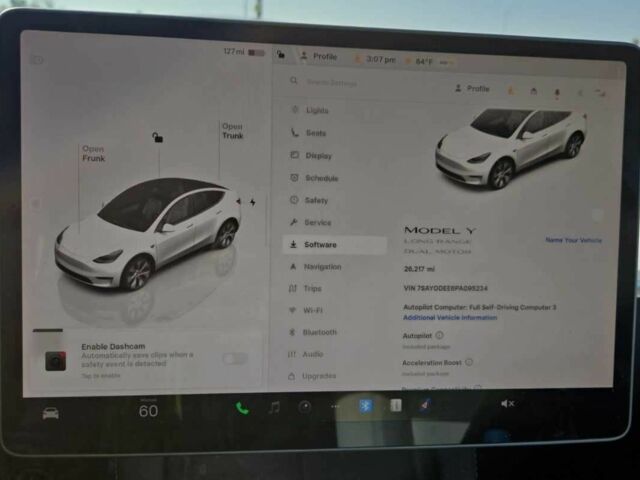Screen dimensions: 640x480
Task: Tap the unlock padlock above the car
Action: coord(158,138)
